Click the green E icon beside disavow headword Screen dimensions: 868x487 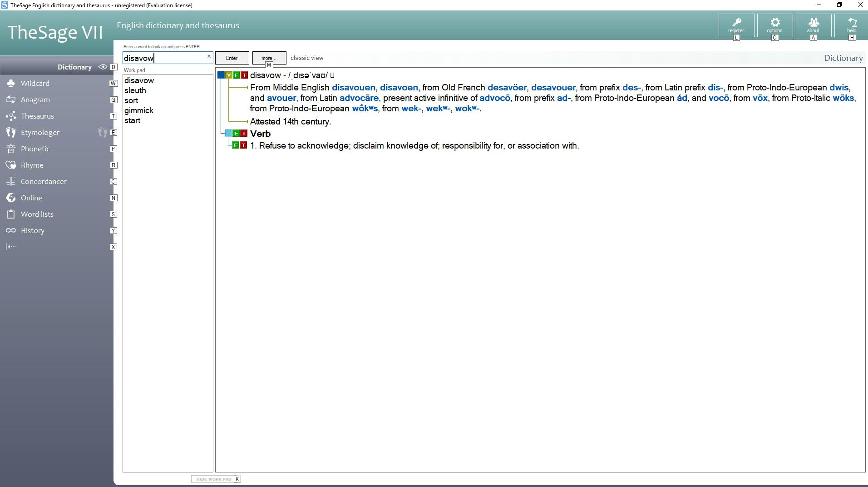click(237, 75)
